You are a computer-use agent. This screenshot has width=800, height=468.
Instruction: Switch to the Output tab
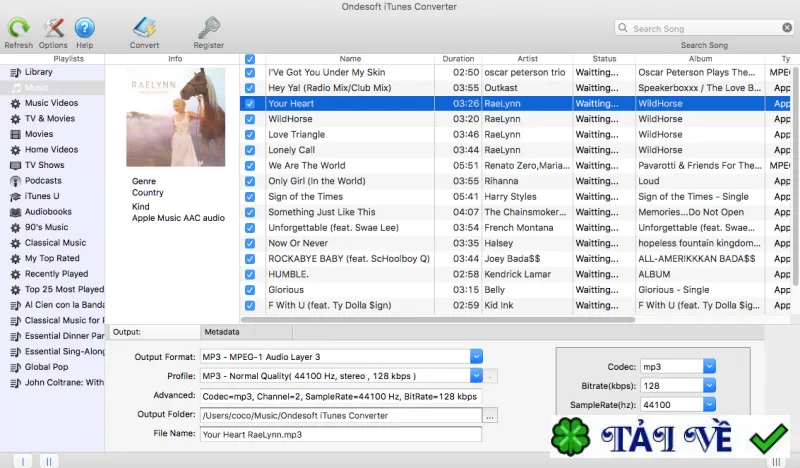[x=155, y=332]
